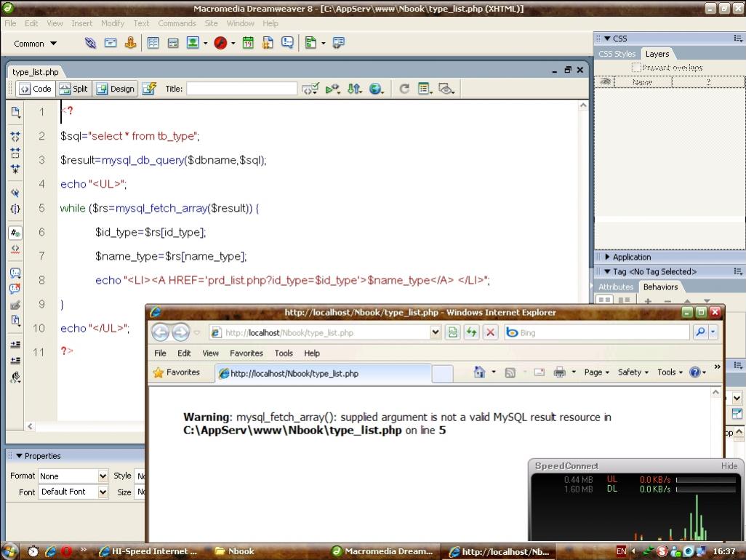
Task: Click Hide on the SpeedConnect widget
Action: pyautogui.click(x=729, y=466)
